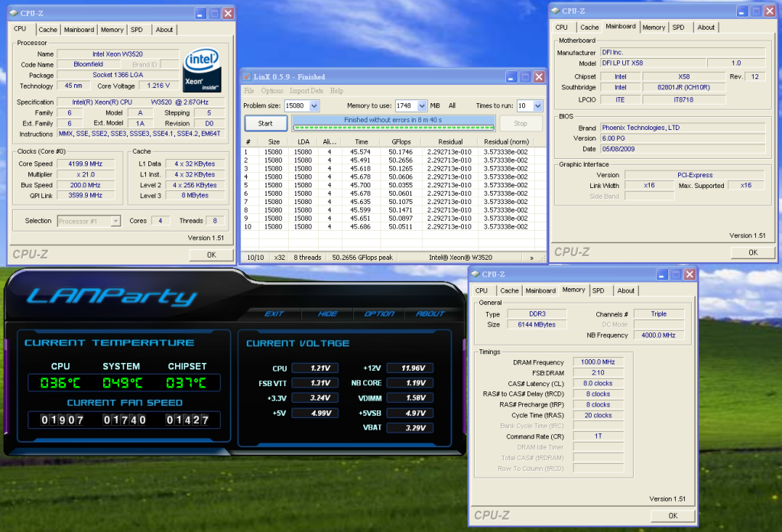Select result row 10 with 50.0511 GFlops
Viewport: 782px width, 532px height.
[393, 227]
